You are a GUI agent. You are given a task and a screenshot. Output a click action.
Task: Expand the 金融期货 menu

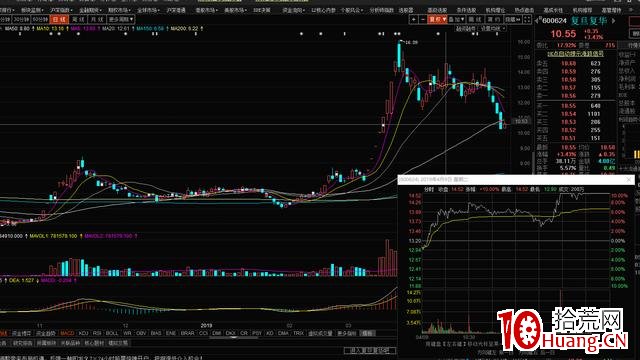(x=90, y=10)
